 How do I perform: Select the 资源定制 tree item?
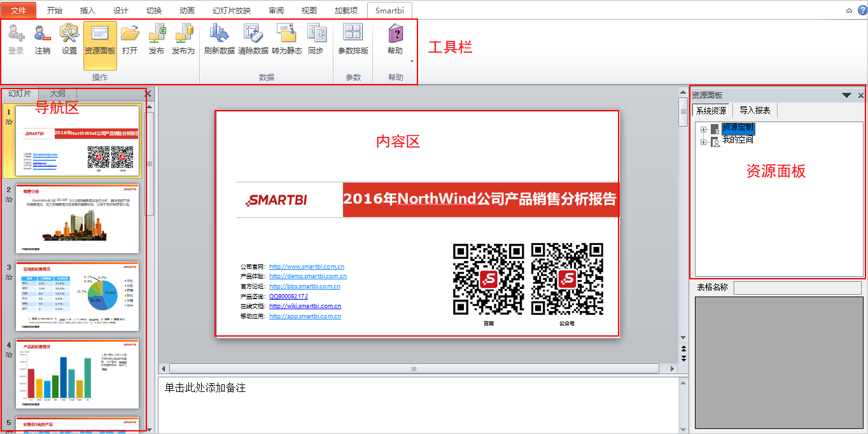coord(738,128)
